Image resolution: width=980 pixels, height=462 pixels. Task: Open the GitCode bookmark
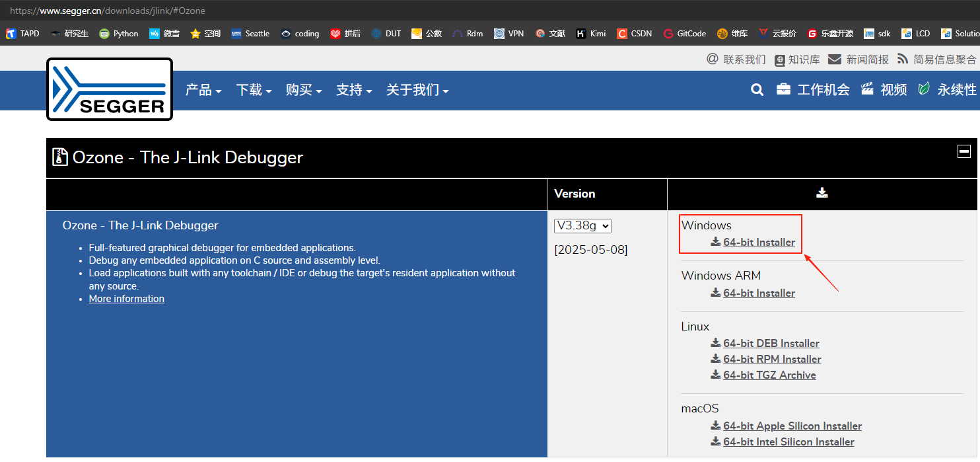click(684, 34)
